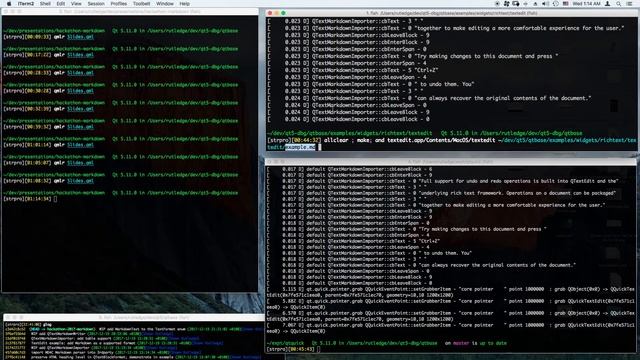640x360 pixels.
Task: Click Slides.qml link at prompt 00:39:32
Action: coord(80,127)
